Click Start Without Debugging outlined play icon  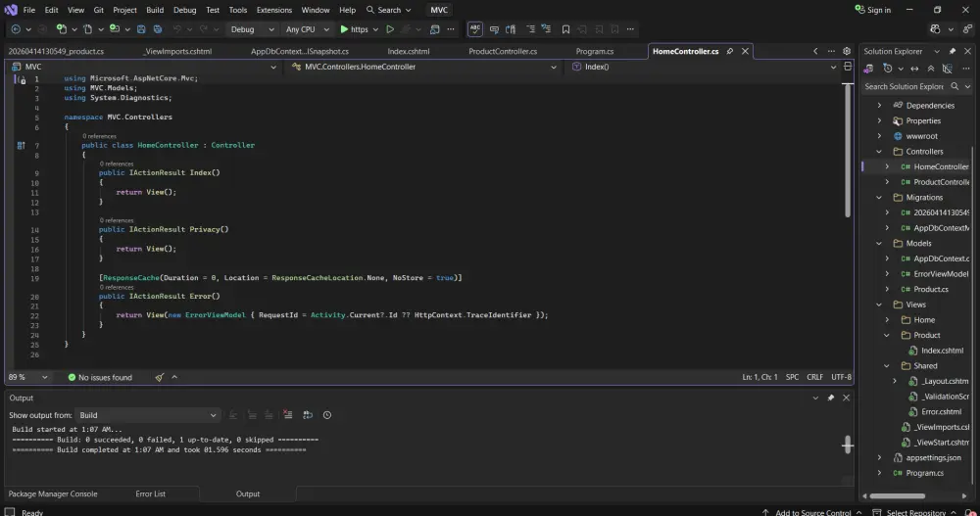pyautogui.click(x=390, y=29)
